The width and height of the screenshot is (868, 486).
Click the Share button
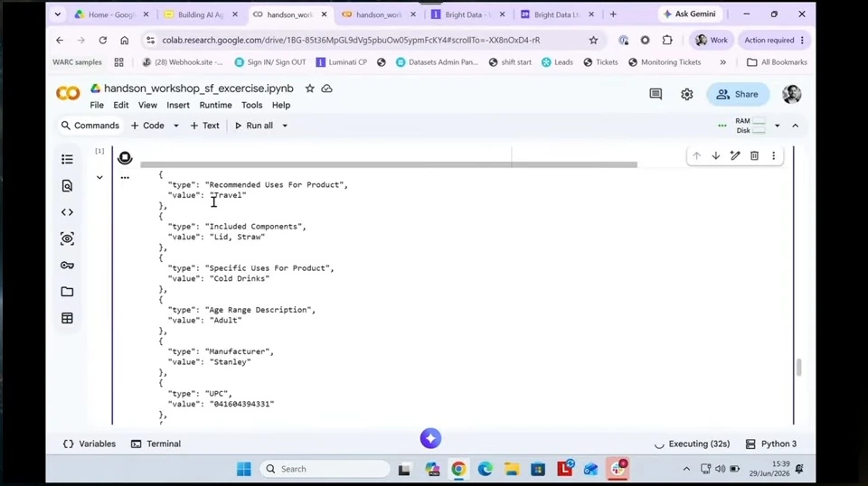coord(738,94)
